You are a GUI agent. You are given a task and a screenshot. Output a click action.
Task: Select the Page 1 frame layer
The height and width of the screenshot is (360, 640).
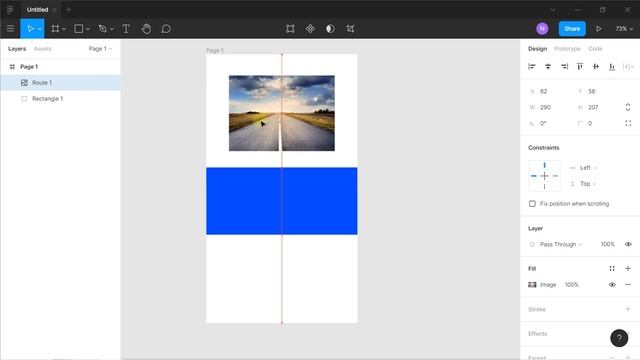(60, 67)
